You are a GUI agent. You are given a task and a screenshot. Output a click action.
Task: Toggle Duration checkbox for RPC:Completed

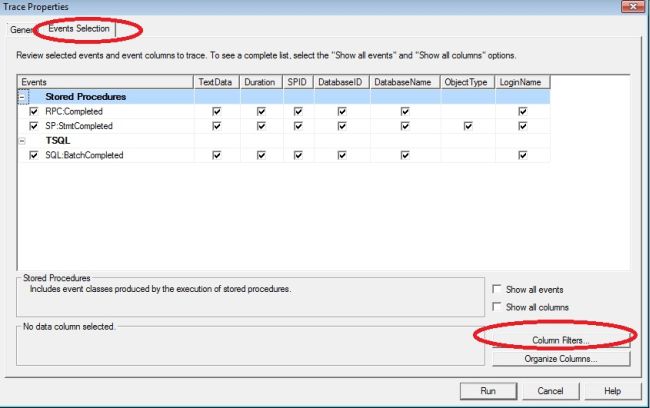tap(261, 111)
